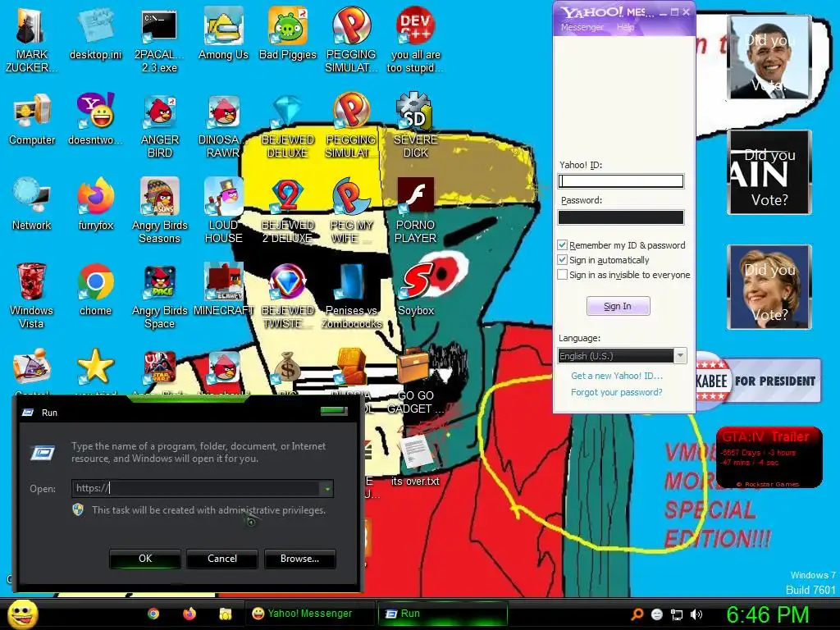
Task: Open the Help menu in Yahoo Messenger
Action: [x=625, y=27]
